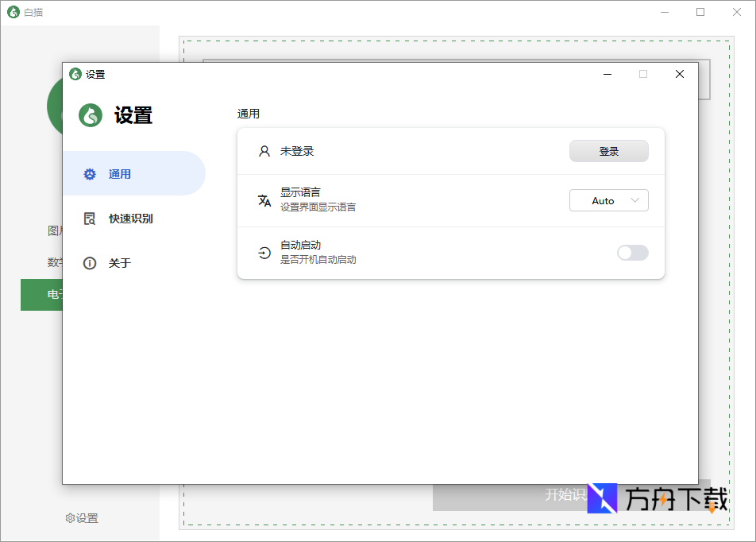Click the Baimiao logo beside the 设置 heading
The width and height of the screenshot is (756, 542).
[x=88, y=114]
